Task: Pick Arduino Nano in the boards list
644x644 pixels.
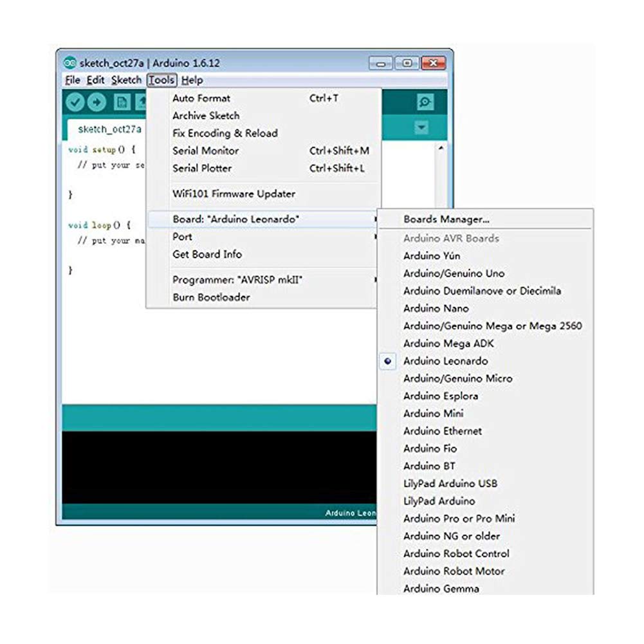Action: (x=436, y=309)
